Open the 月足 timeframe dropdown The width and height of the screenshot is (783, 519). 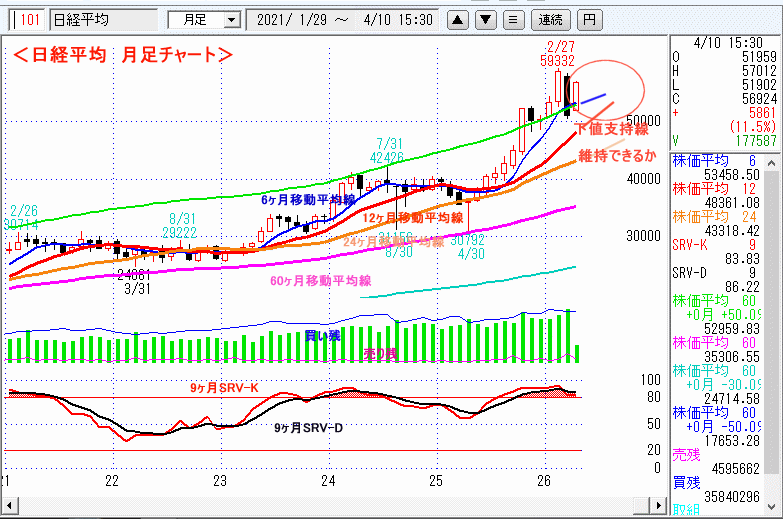231,20
